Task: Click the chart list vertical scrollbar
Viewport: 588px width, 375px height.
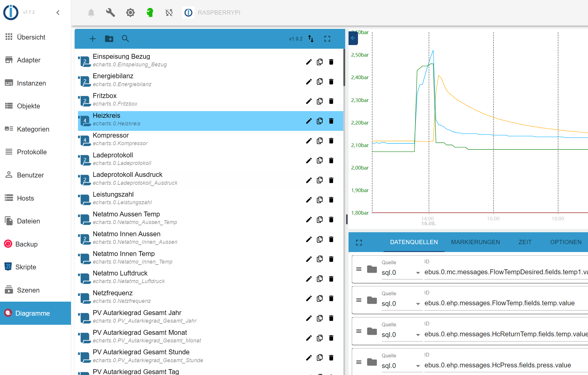Action: click(x=344, y=68)
